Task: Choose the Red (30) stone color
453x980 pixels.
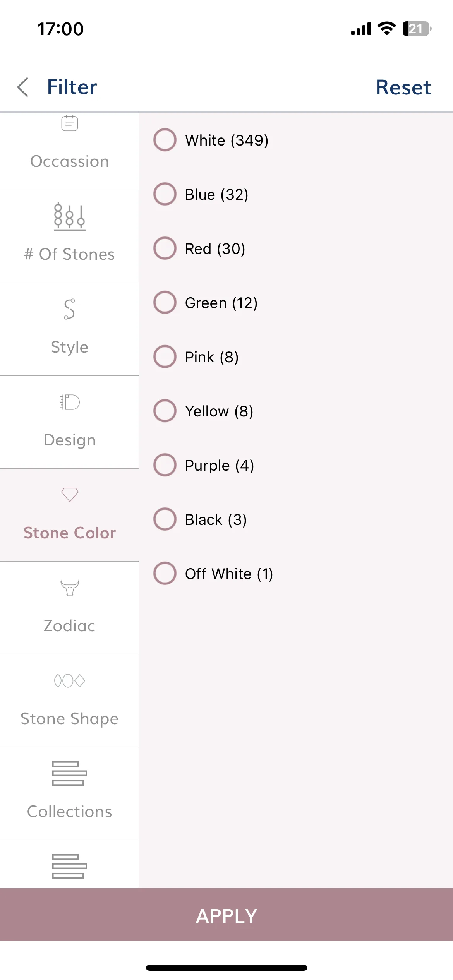Action: [199, 248]
